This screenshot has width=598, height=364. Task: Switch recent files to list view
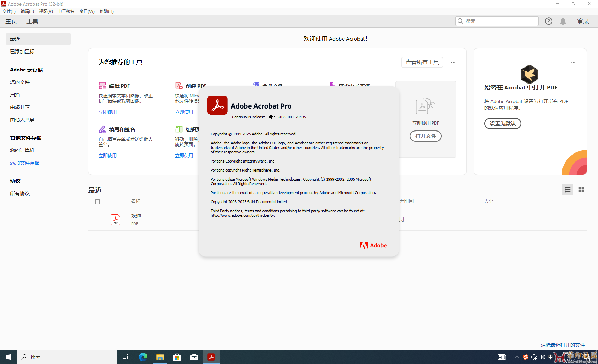tap(567, 190)
